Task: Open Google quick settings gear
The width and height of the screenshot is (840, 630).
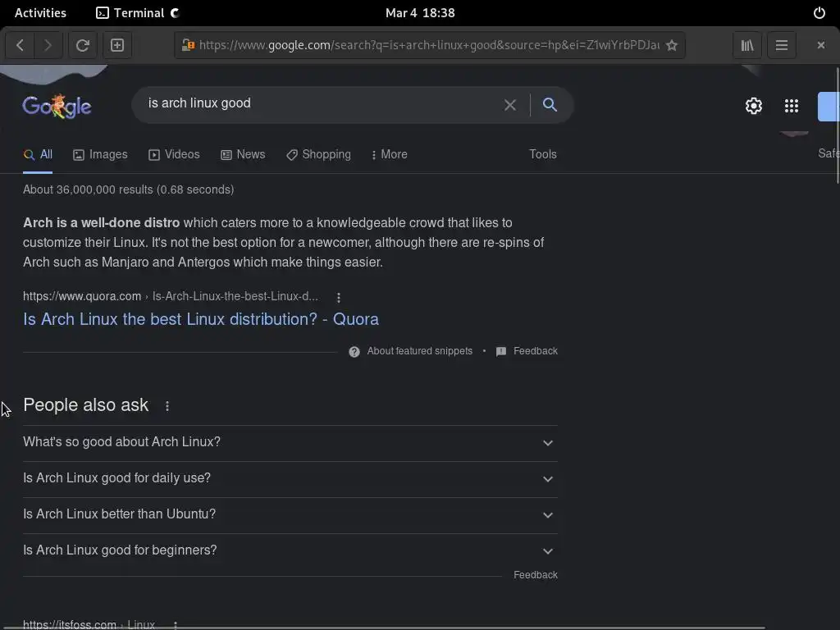Action: 754,106
